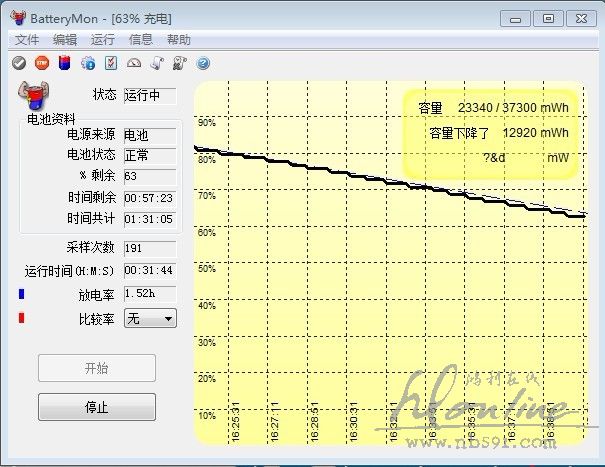The image size is (605, 467).
Task: Open the 文件 menu
Action: coord(27,39)
